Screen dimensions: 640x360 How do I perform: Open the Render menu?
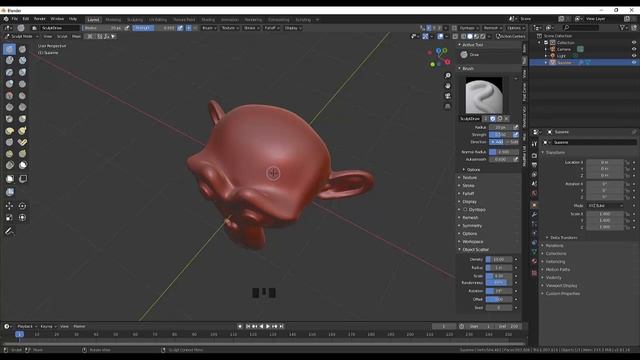40,19
